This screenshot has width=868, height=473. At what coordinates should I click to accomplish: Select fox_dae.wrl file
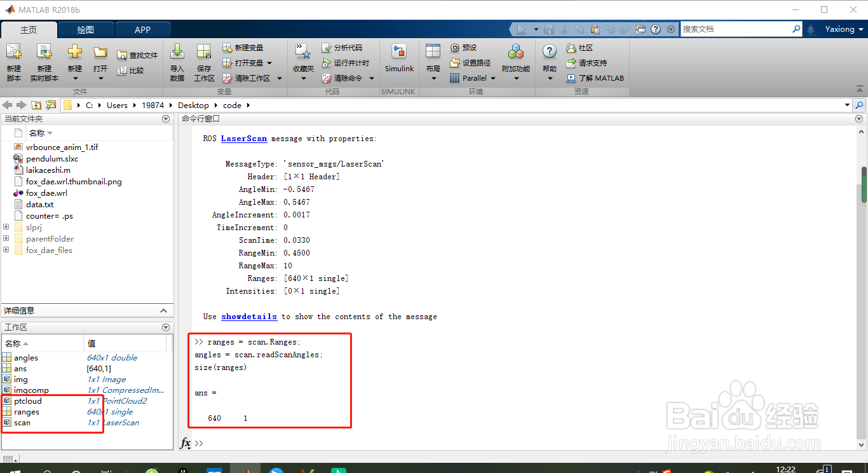46,193
